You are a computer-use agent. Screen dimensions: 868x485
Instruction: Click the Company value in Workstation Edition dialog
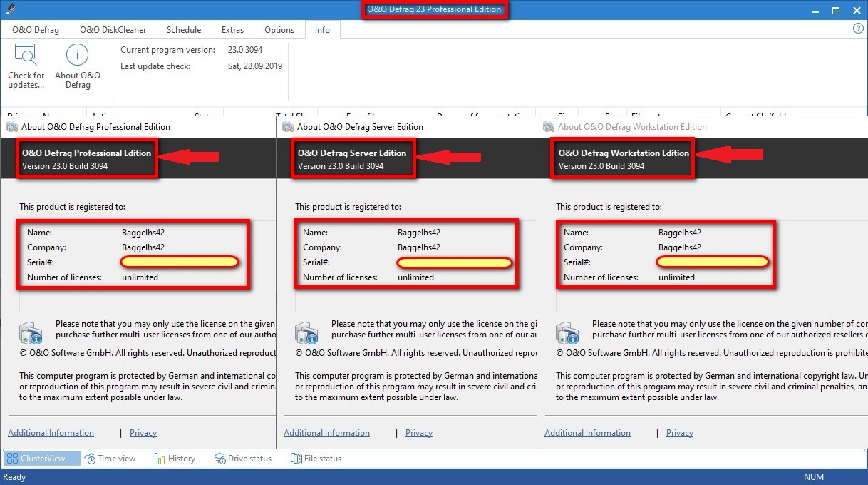[x=680, y=247]
